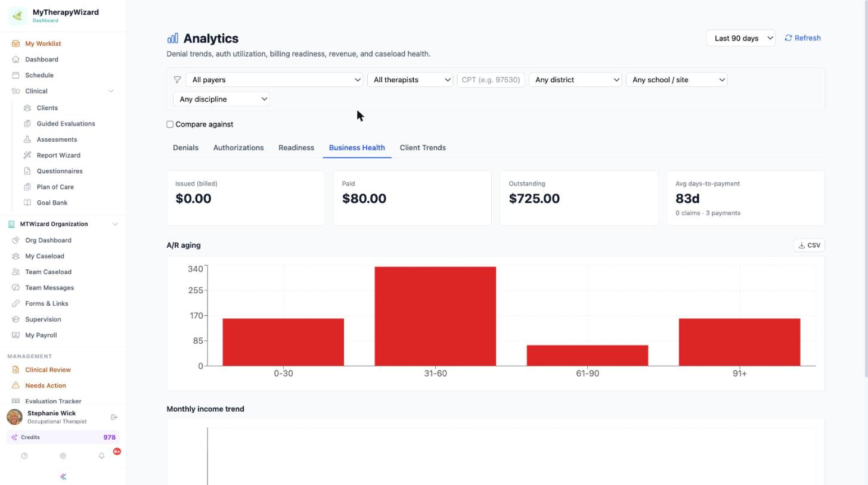Open the Any school / site dropdown
The width and height of the screenshot is (868, 485).
click(677, 80)
